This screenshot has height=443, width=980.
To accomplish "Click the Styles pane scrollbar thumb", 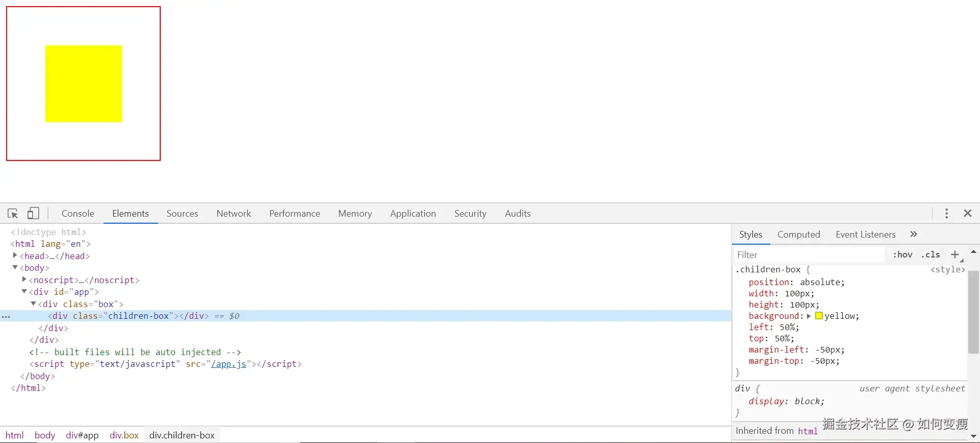I will tap(973, 312).
